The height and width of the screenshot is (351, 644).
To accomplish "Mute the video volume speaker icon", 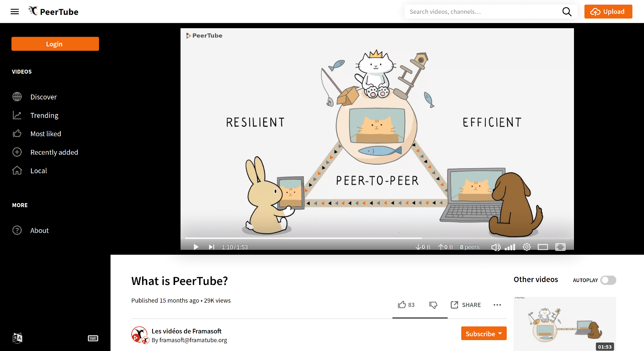I will 496,247.
